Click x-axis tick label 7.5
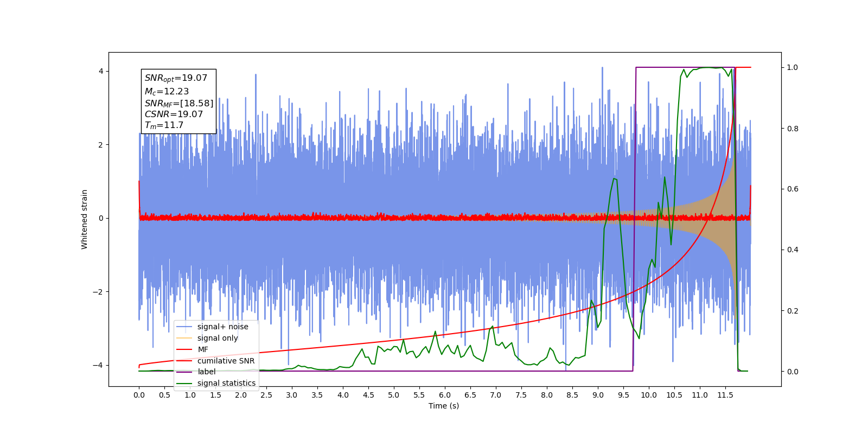The height and width of the screenshot is (434, 868). point(521,395)
